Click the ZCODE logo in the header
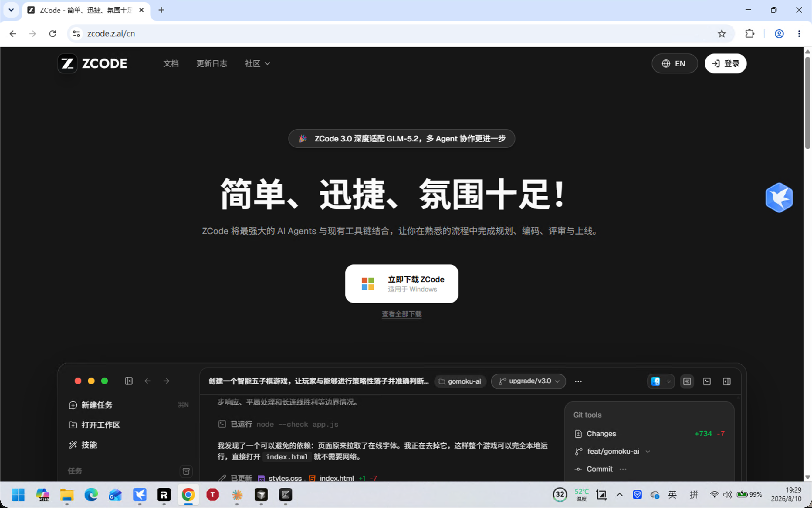Viewport: 812px width, 508px height. 92,63
